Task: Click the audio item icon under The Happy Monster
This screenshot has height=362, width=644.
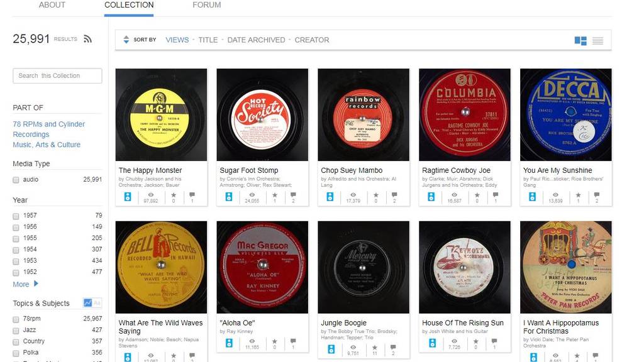Action: point(128,197)
